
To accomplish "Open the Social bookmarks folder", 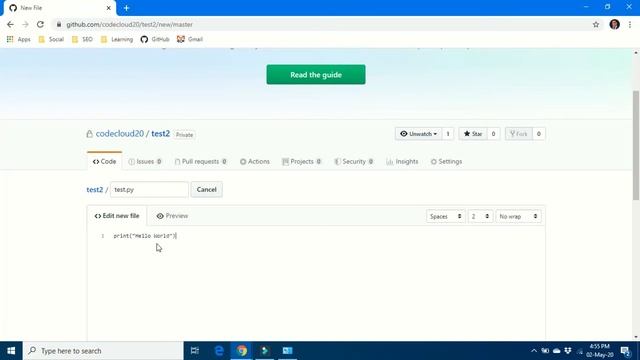I will [x=51, y=39].
